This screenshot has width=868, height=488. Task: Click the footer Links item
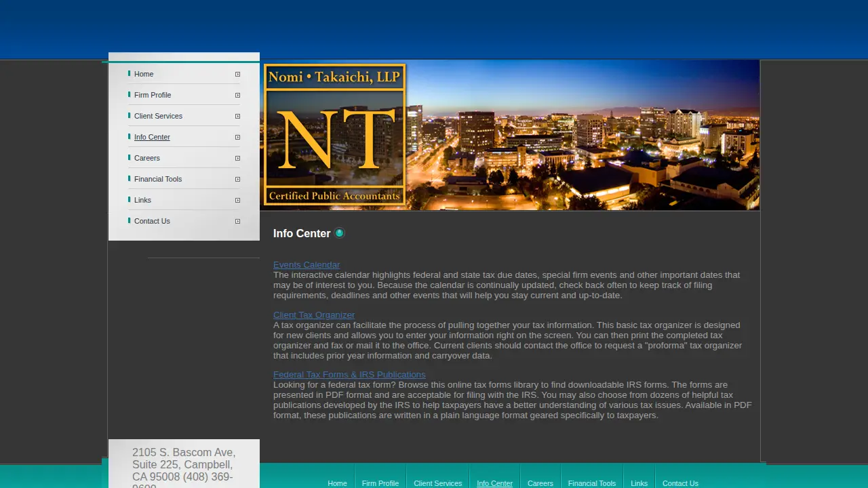[639, 483]
